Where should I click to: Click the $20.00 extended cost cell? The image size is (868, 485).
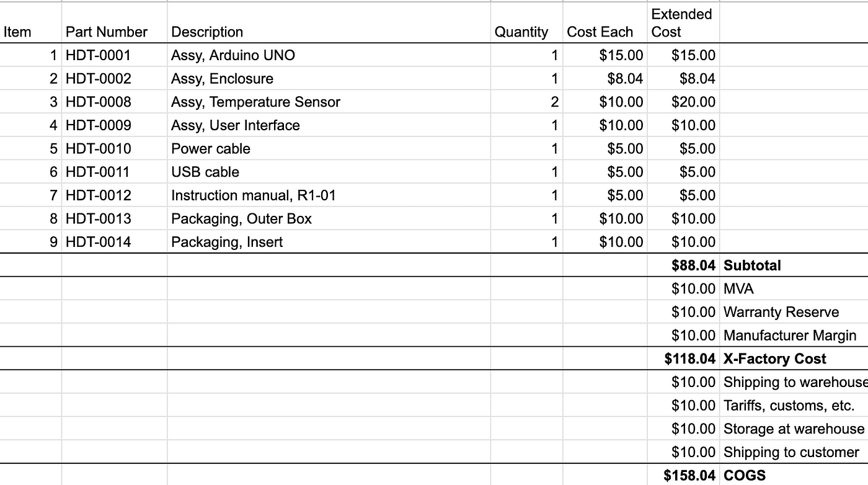point(693,102)
